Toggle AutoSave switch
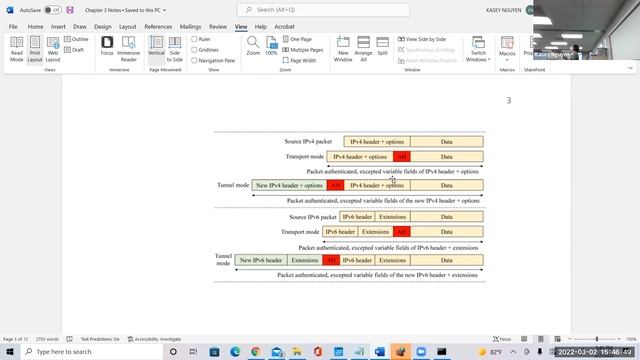This screenshot has height=360, width=640. pos(52,10)
